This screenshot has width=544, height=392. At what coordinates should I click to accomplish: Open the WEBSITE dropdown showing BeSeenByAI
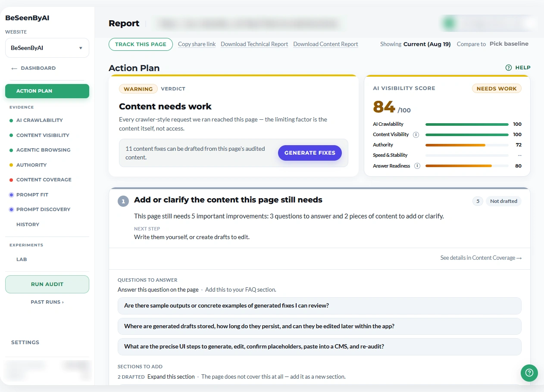point(47,48)
